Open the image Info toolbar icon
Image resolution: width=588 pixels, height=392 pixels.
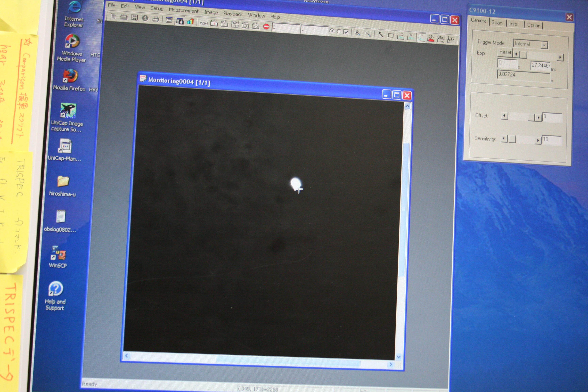pyautogui.click(x=145, y=18)
